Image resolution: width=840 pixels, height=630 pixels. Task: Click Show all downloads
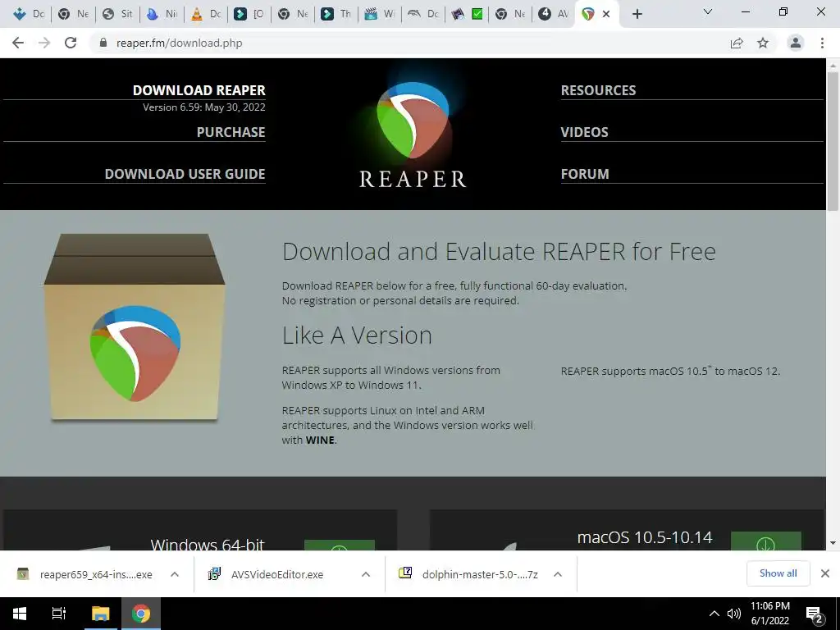[778, 573]
